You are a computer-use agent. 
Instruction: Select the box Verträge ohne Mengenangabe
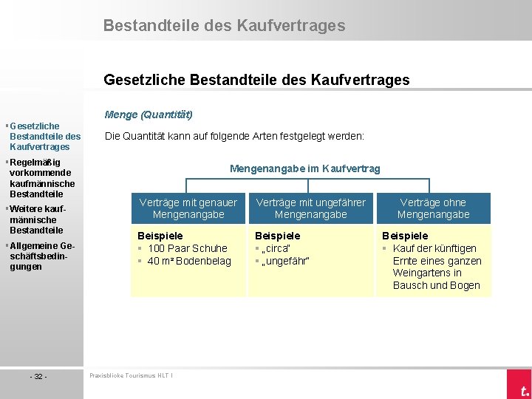click(434, 208)
